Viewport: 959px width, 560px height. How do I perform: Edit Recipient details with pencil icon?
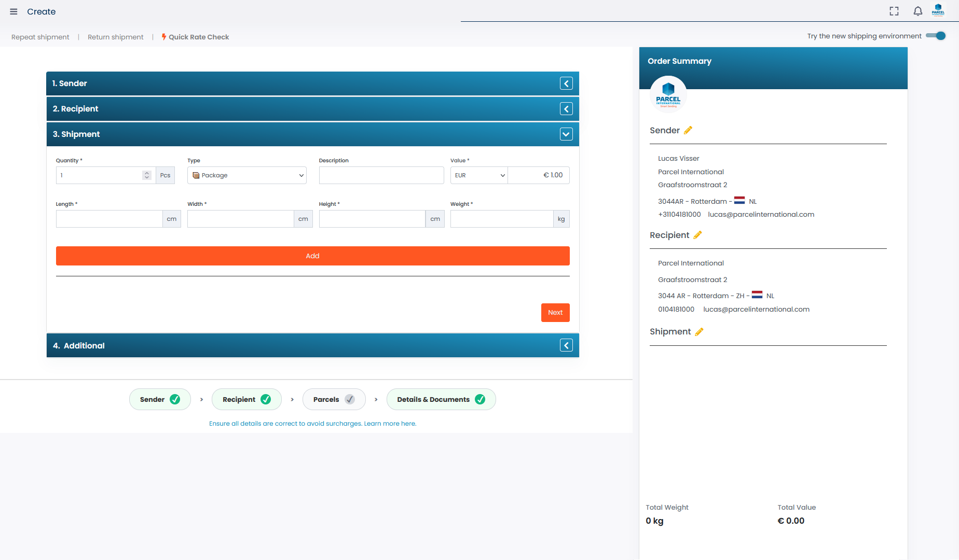pos(697,235)
